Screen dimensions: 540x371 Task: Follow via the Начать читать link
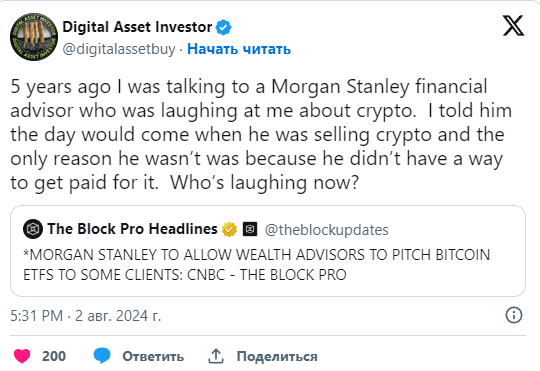pos(239,49)
